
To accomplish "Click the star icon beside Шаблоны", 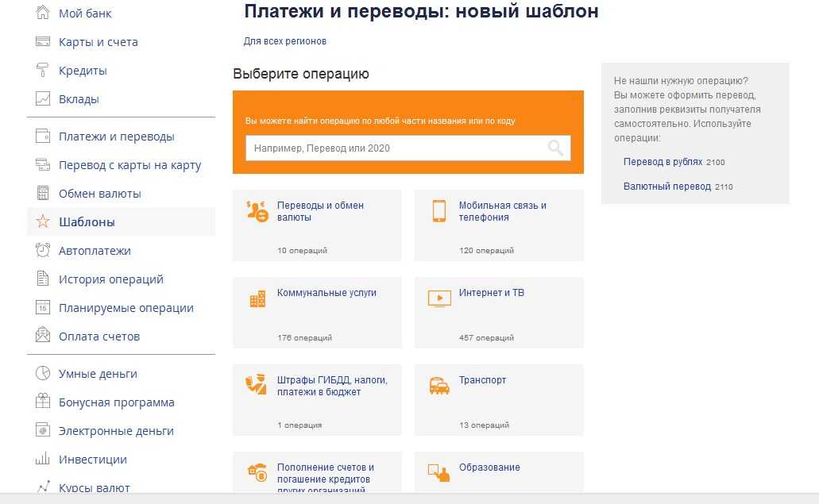I will (43, 222).
